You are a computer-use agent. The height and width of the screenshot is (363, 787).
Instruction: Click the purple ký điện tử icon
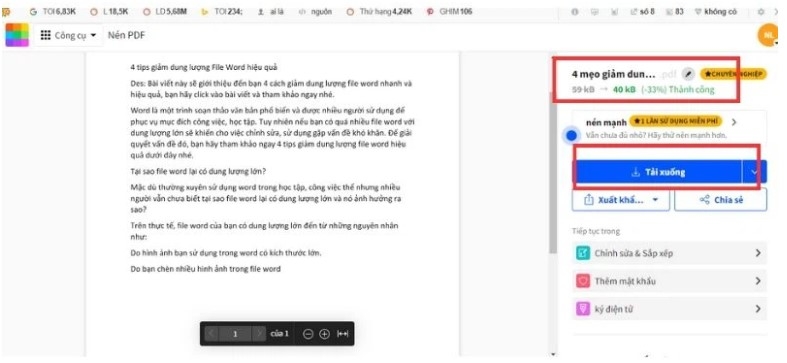coord(583,309)
